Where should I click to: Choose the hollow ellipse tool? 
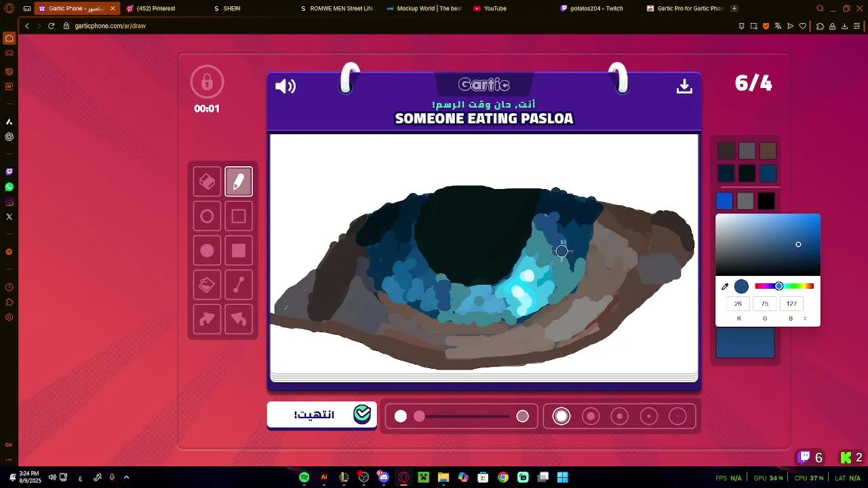207,216
